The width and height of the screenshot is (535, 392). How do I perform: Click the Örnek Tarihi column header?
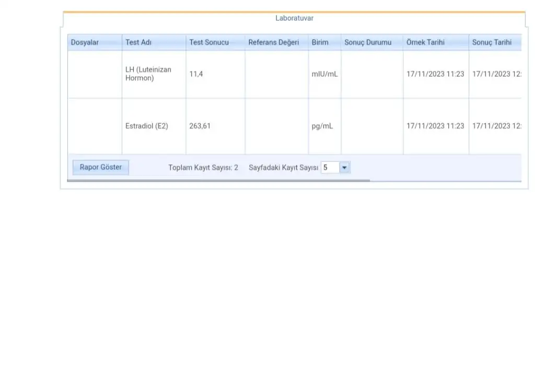point(426,42)
